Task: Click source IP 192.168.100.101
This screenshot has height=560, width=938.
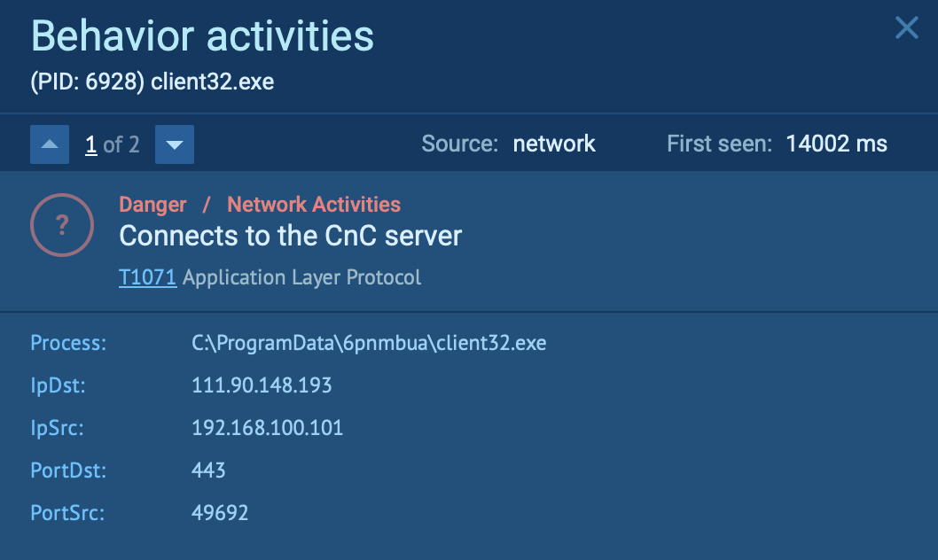Action: (x=267, y=428)
